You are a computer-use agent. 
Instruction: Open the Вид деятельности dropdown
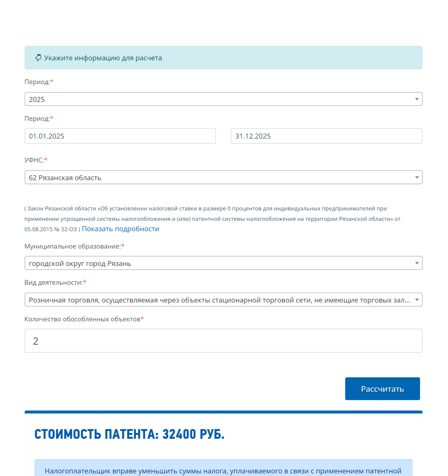pyautogui.click(x=223, y=300)
